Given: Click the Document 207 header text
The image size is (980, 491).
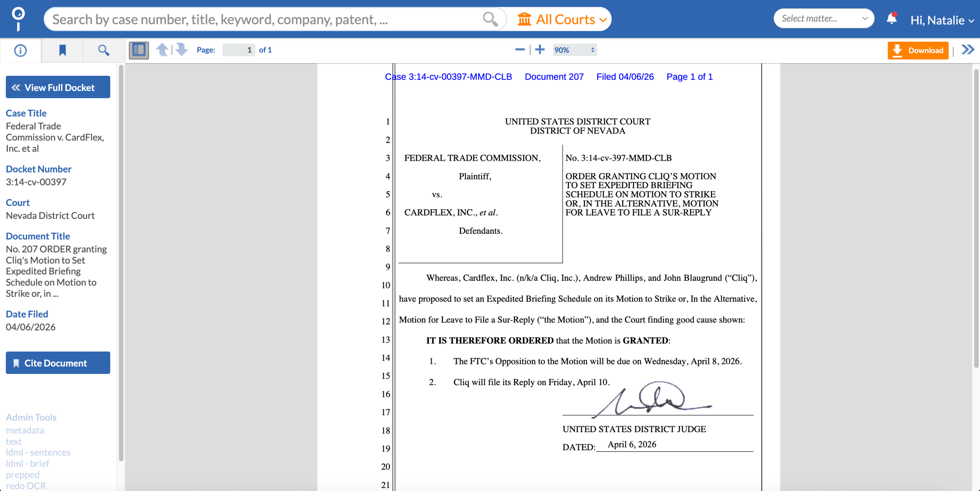Looking at the screenshot, I should point(554,77).
